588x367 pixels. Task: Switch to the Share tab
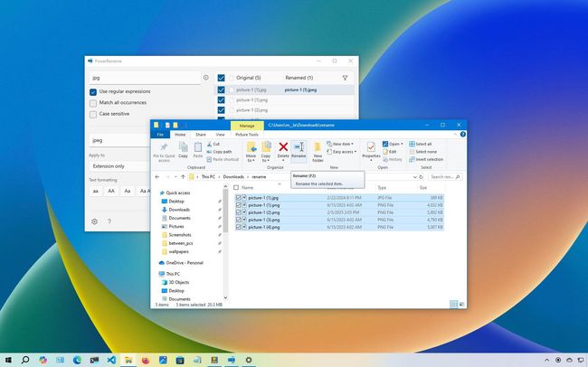201,135
